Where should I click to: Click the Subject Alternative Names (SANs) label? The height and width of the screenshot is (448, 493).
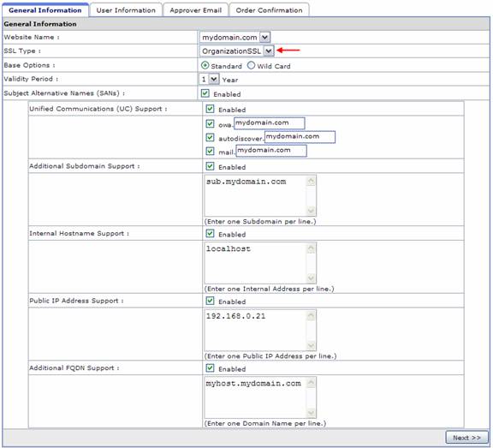click(x=64, y=93)
